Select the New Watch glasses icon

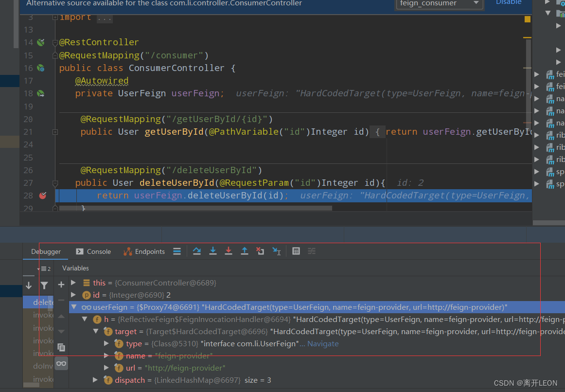[61, 363]
